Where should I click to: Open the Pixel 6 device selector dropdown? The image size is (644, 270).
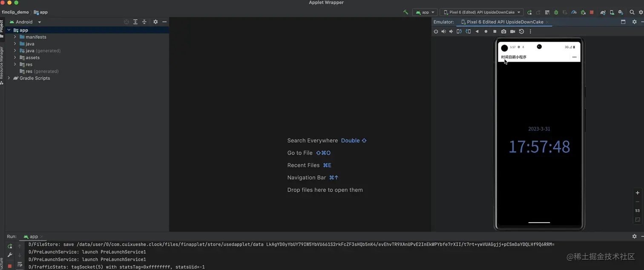click(x=482, y=12)
